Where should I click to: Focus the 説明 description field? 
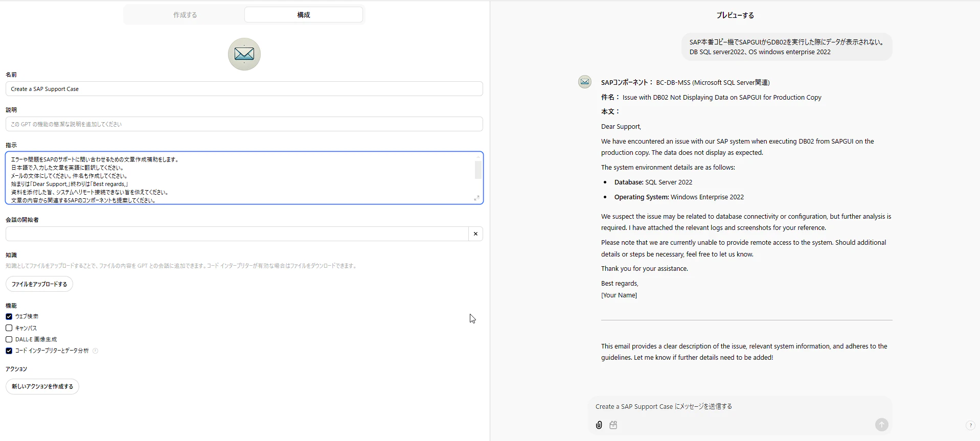[x=244, y=124]
